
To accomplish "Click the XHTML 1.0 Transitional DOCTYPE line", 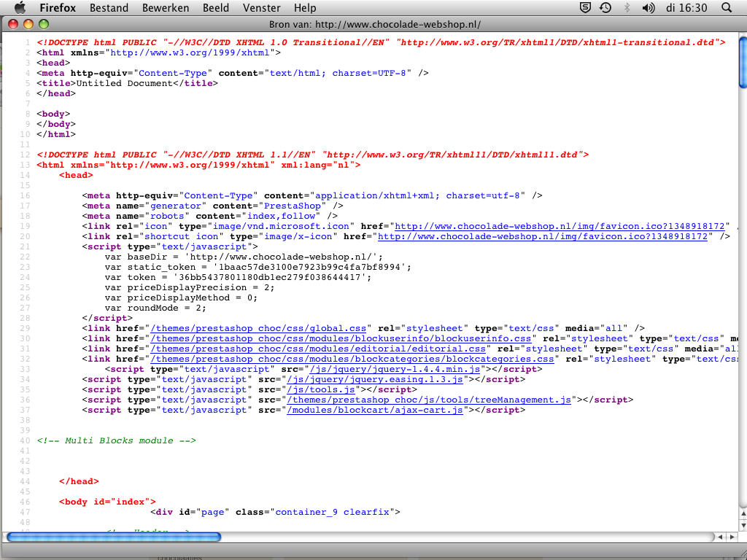I will coord(381,42).
